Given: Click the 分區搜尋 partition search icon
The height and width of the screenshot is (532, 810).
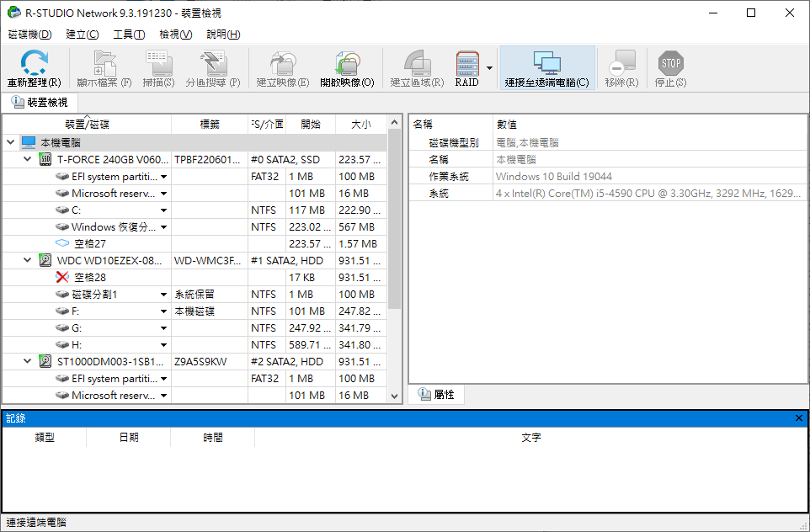Looking at the screenshot, I should pos(213,63).
